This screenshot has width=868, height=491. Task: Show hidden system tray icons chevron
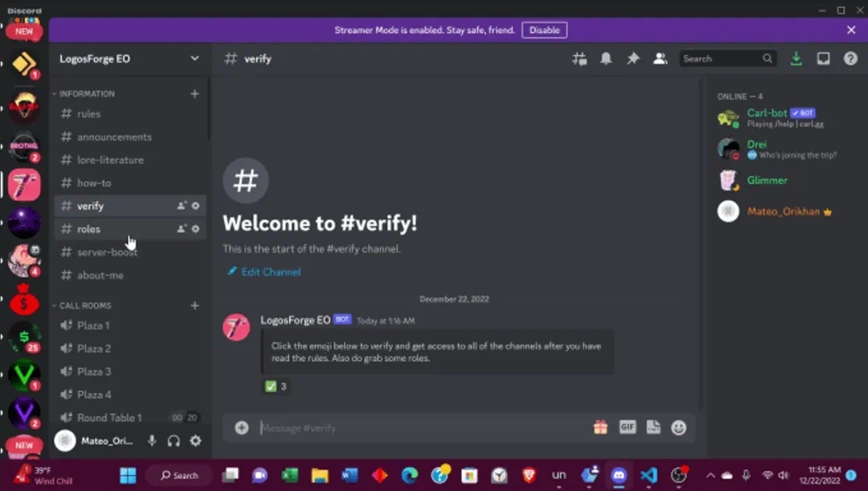pos(710,476)
